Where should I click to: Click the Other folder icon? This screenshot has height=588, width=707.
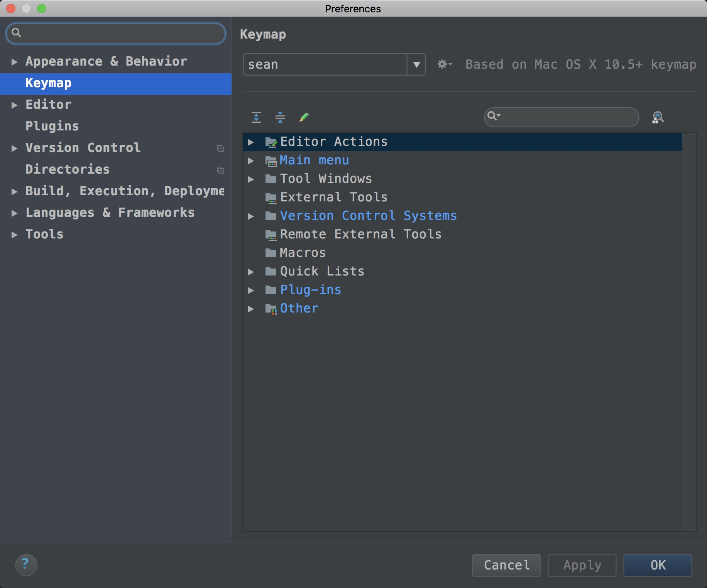271,309
